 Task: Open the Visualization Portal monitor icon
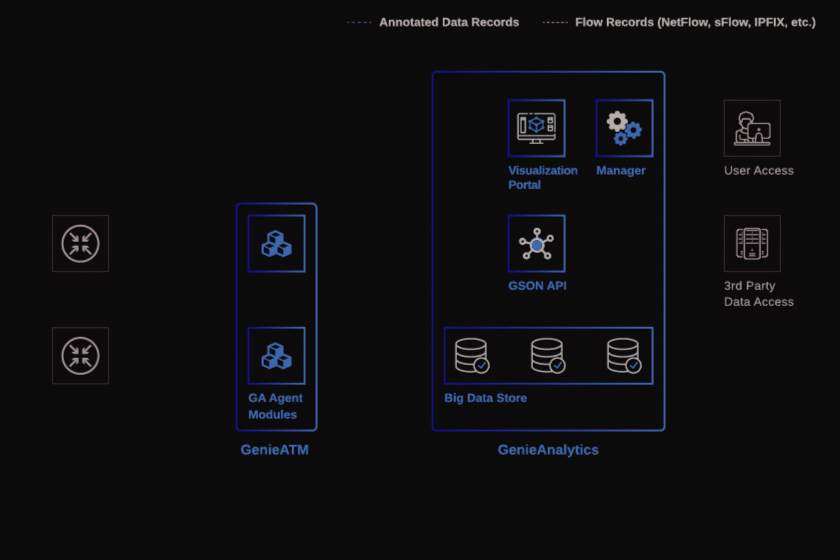(x=536, y=128)
